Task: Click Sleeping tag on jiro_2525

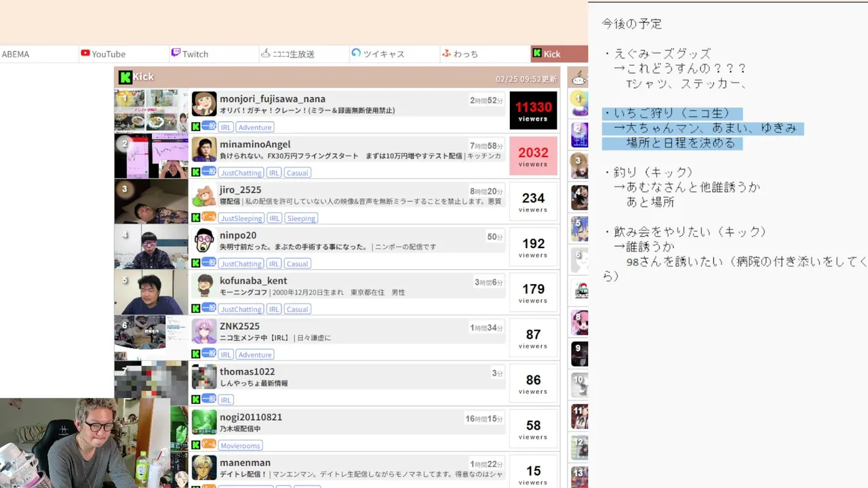Action: click(301, 218)
